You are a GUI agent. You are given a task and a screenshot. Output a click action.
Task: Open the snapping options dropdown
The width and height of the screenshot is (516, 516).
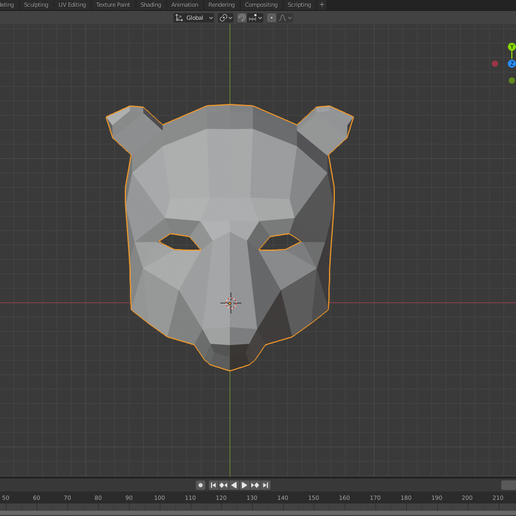point(256,18)
